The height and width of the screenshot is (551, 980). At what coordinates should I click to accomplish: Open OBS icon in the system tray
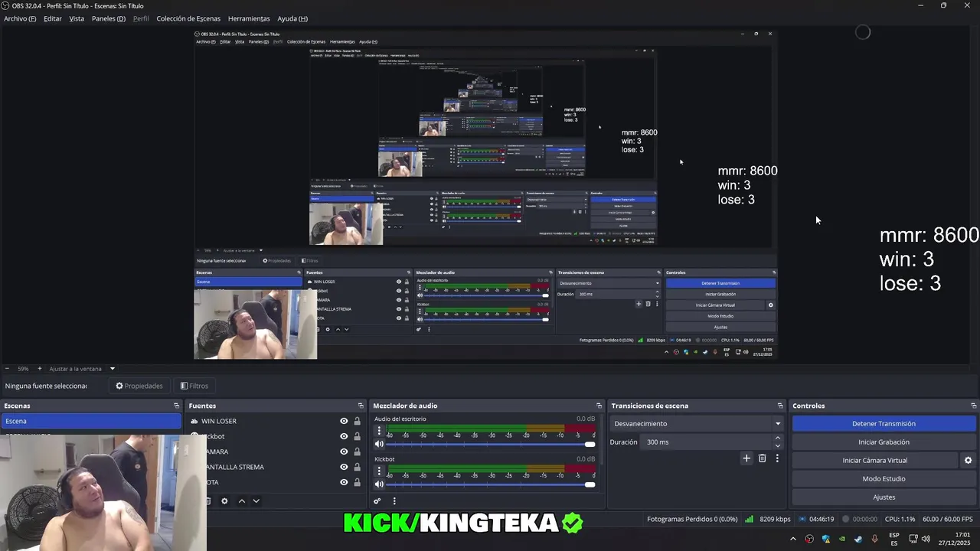point(809,539)
